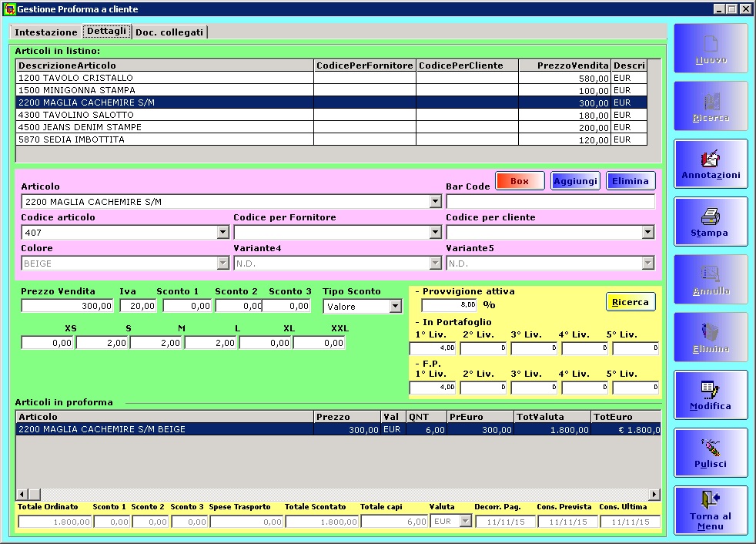Open Variante5 dropdown arrow

click(x=648, y=263)
